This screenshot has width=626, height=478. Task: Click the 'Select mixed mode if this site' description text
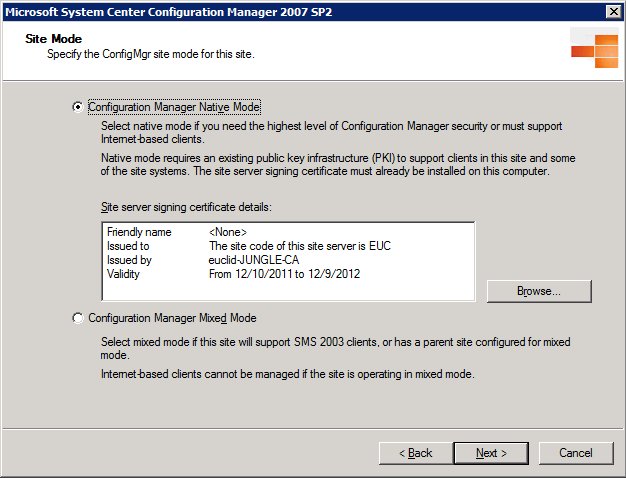point(335,348)
